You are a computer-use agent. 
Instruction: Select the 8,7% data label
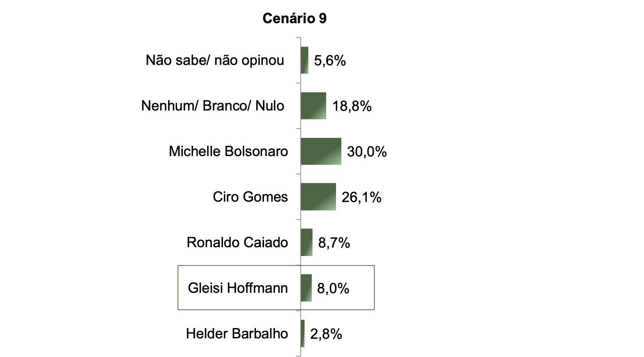click(334, 243)
